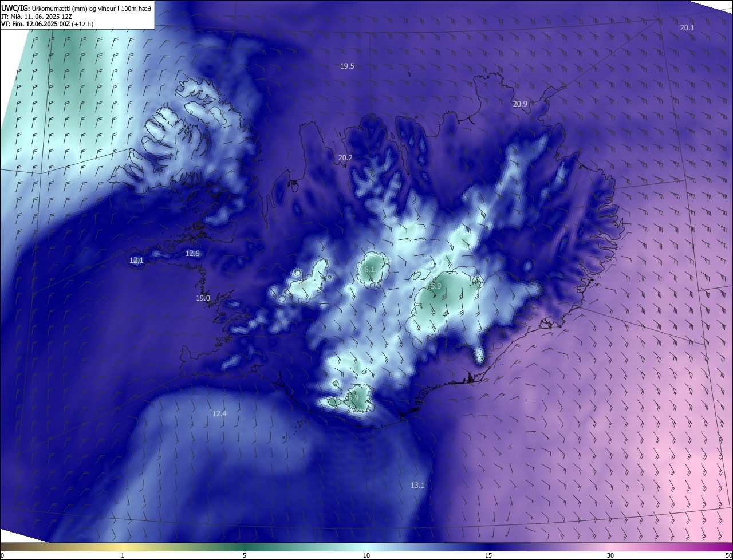Click the 5.9 value label inside the large glacier outline

(435, 286)
